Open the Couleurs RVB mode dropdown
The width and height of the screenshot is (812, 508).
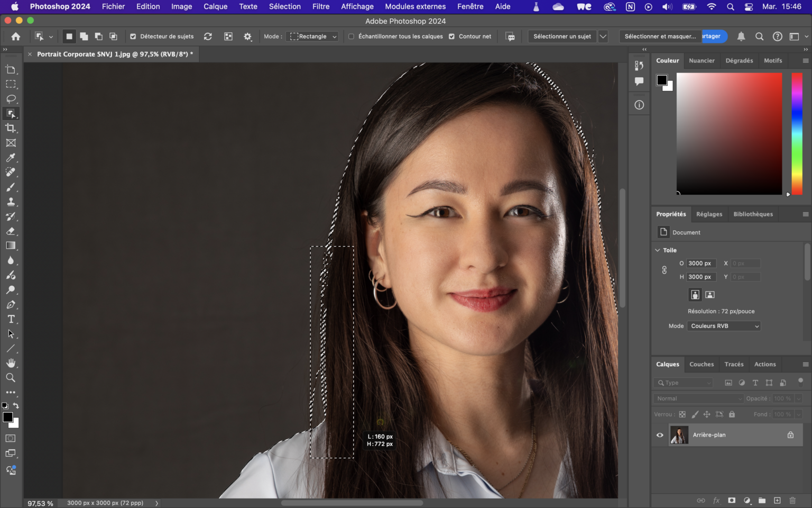pyautogui.click(x=724, y=326)
